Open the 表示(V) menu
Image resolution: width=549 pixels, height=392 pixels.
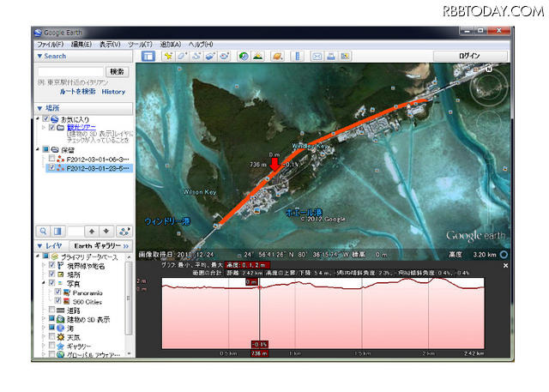coord(110,45)
